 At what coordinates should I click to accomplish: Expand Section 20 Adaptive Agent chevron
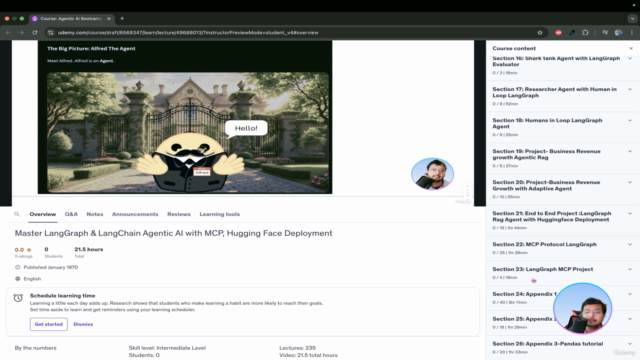coord(630,182)
